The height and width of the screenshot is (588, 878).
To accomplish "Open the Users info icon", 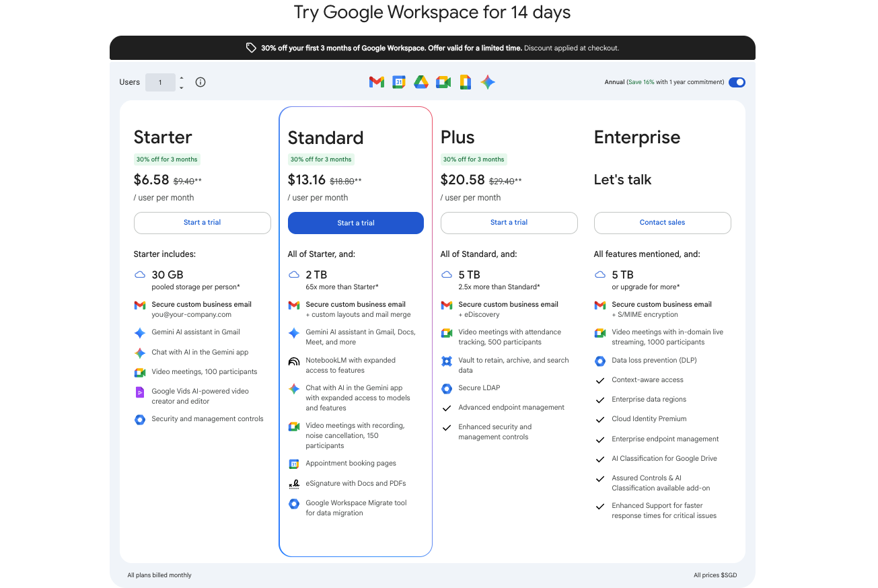I will coord(200,82).
